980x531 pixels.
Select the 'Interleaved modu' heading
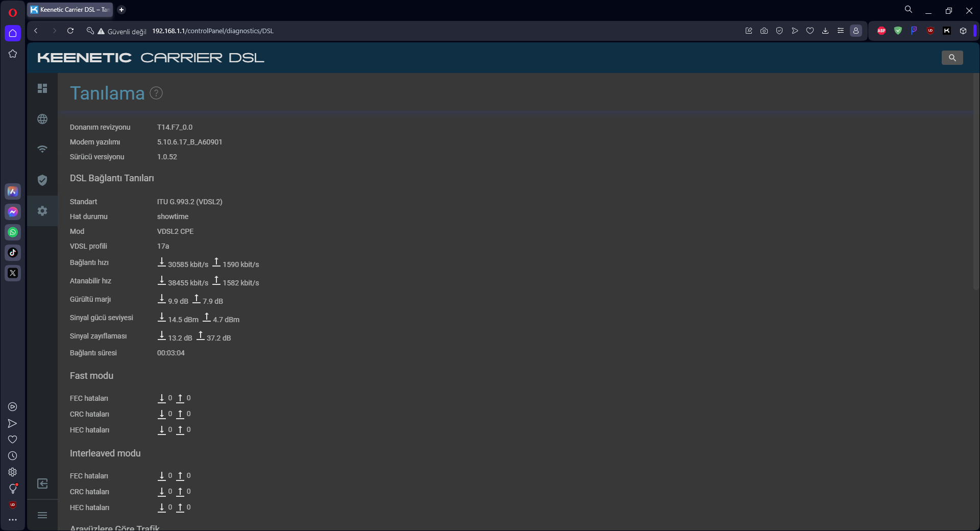click(105, 453)
